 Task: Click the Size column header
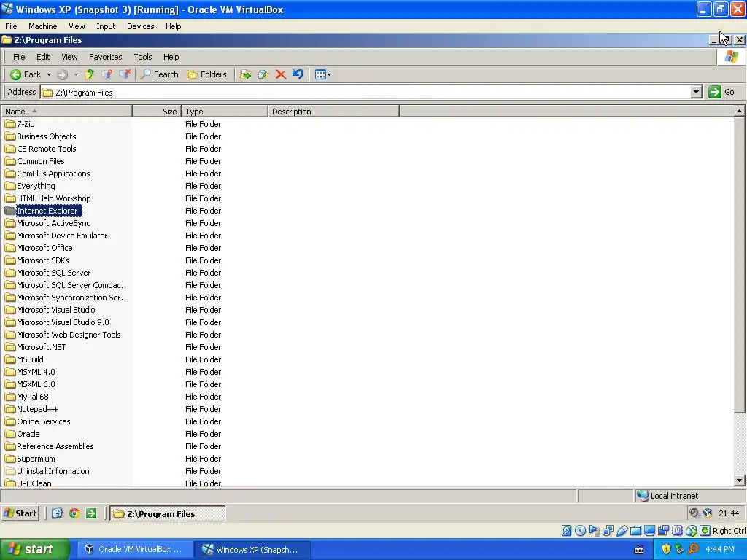pos(157,112)
